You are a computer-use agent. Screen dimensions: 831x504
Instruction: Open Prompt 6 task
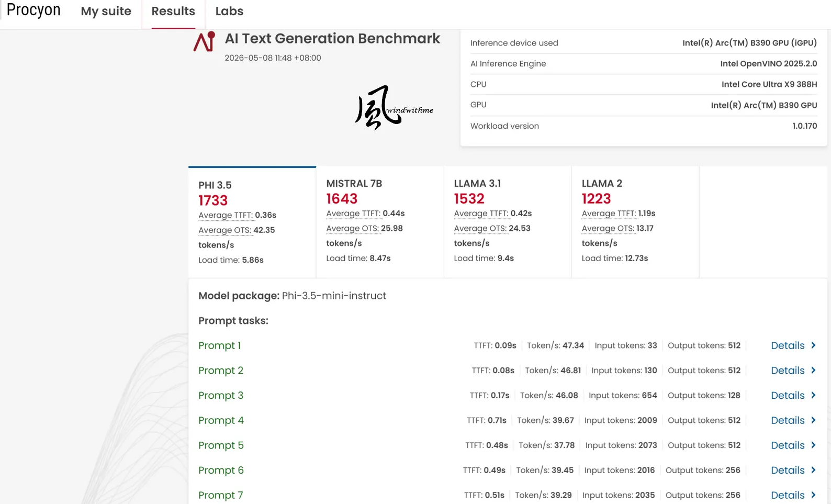coord(221,471)
